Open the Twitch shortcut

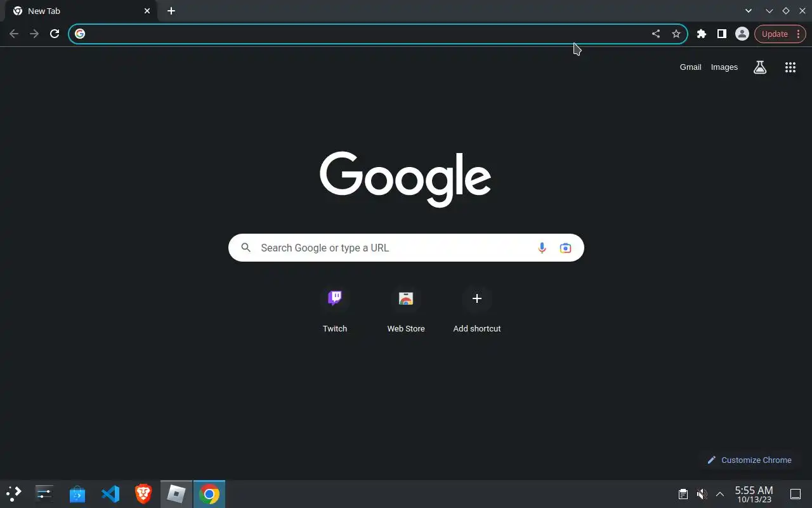[x=335, y=309]
